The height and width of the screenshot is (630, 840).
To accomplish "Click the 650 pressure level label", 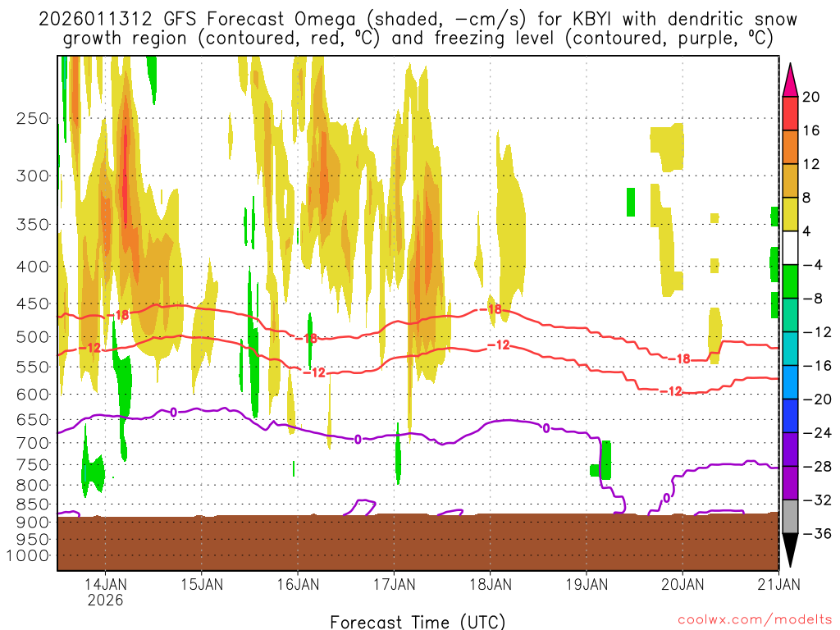I will [x=33, y=419].
